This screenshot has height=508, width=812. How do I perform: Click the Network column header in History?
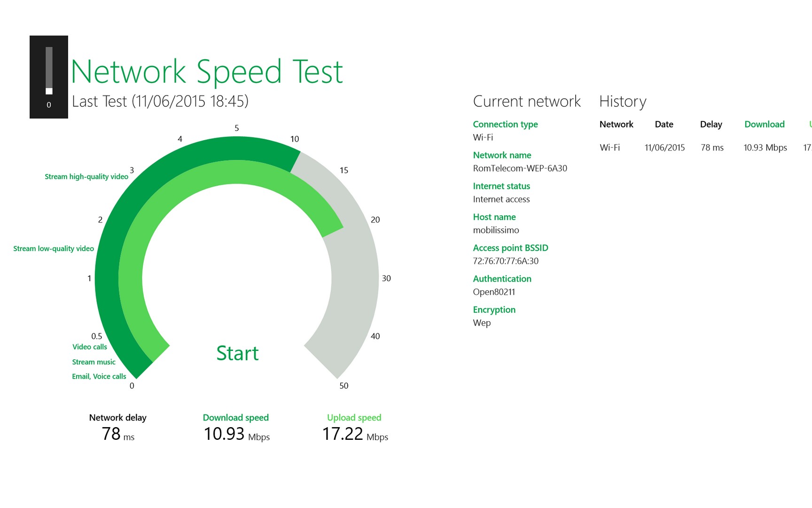[616, 124]
